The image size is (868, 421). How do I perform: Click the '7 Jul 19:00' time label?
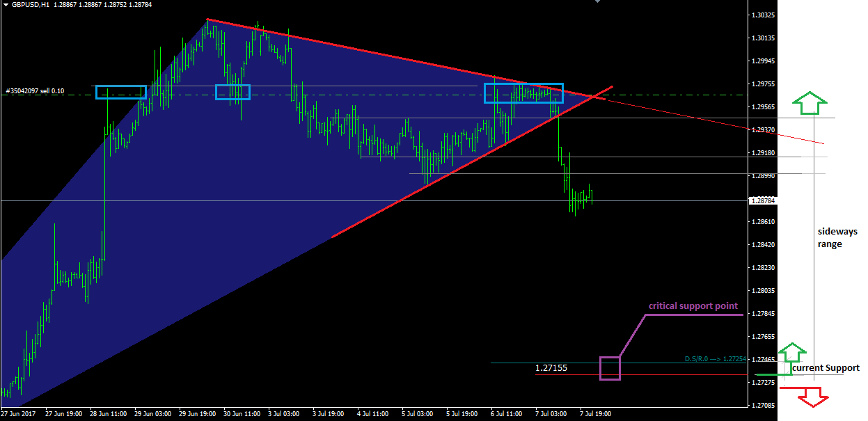597,413
